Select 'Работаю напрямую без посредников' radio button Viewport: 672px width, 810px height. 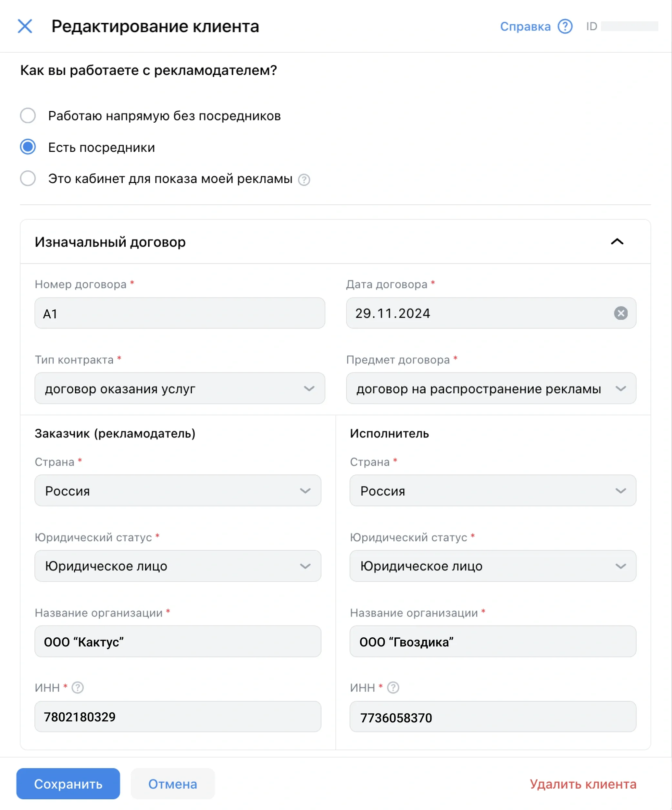[x=28, y=115]
